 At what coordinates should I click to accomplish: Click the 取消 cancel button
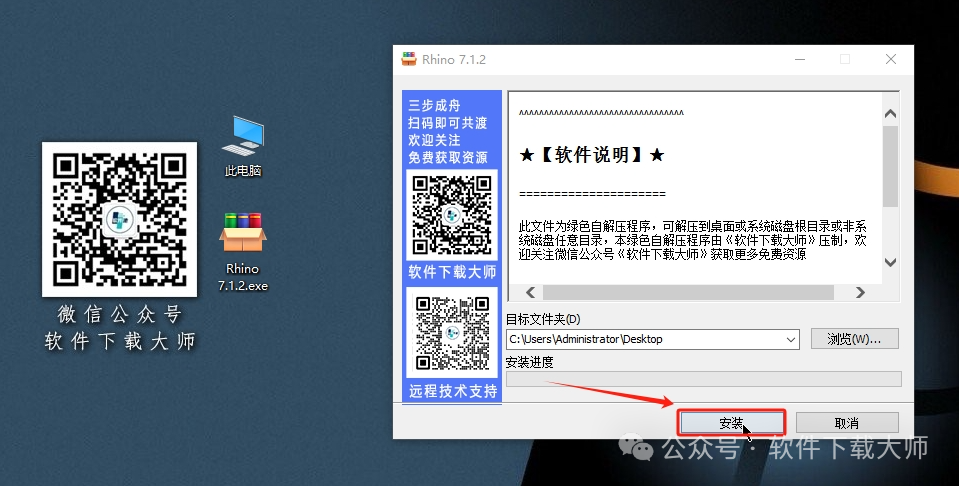click(x=847, y=422)
